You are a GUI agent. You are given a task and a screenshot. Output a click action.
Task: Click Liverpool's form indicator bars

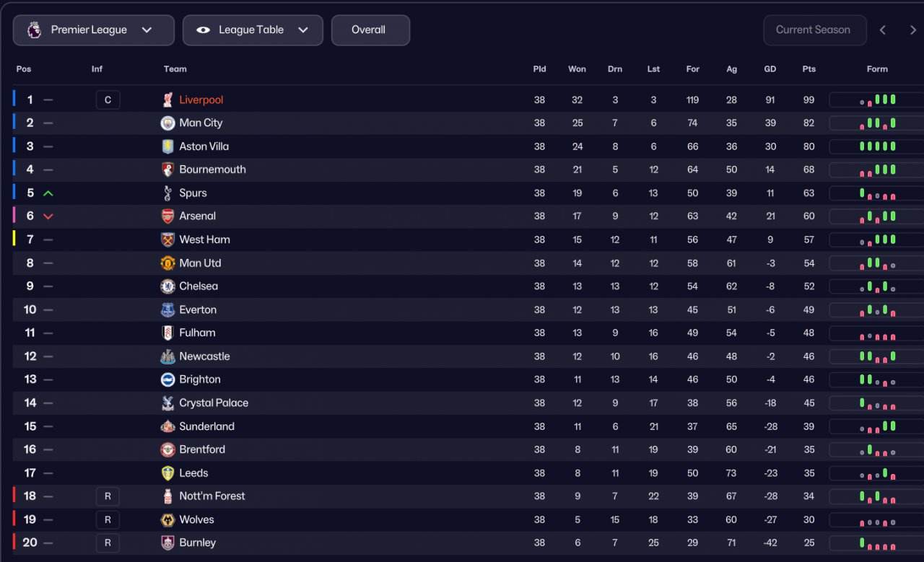(x=877, y=100)
